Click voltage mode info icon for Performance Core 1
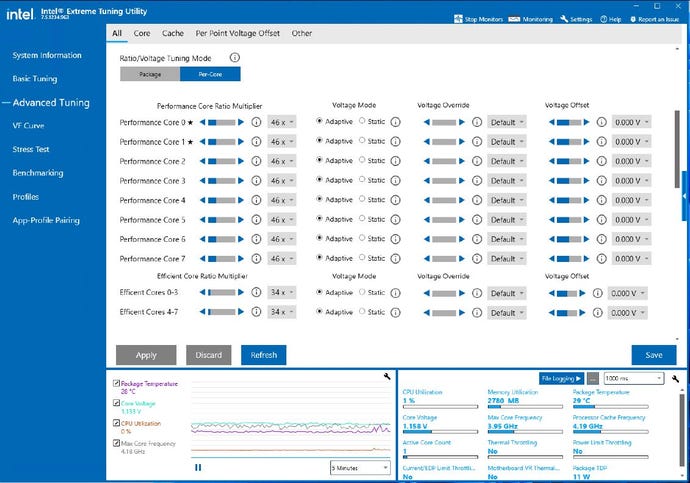This screenshot has height=483, width=690. 396,142
